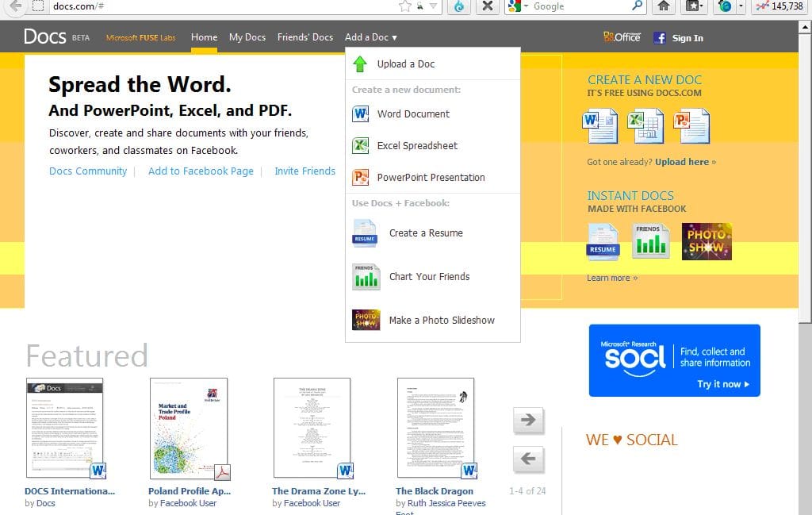This screenshot has height=515, width=812.
Task: Open the Docs Community link
Action: coord(88,171)
